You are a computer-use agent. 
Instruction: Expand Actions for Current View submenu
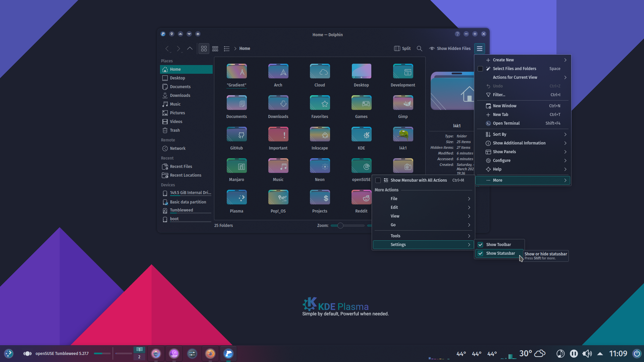pyautogui.click(x=523, y=77)
